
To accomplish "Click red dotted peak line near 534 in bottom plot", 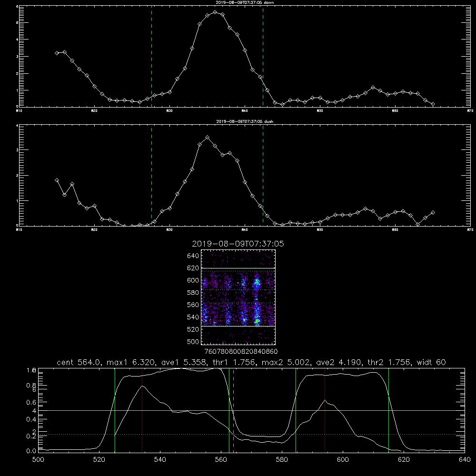I will tap(142, 411).
